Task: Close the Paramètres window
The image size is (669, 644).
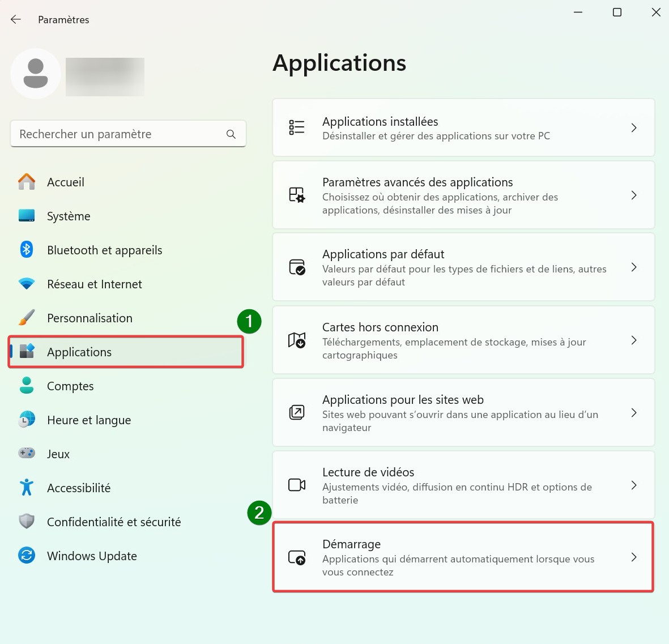Action: pyautogui.click(x=656, y=12)
